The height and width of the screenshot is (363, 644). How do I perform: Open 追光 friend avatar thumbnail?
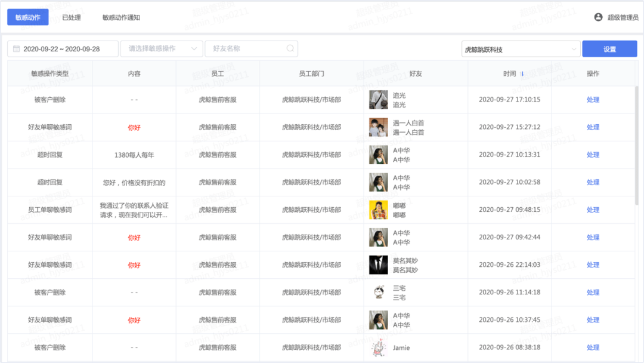coord(378,100)
